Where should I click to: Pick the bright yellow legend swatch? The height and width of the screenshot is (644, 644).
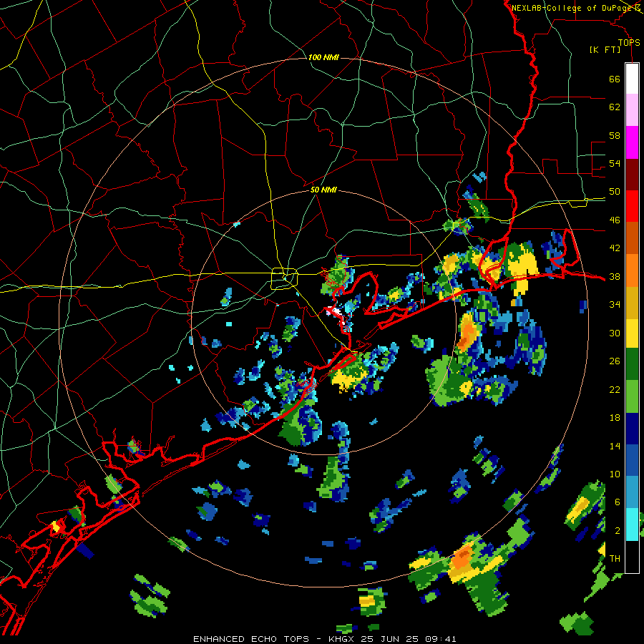(x=632, y=333)
